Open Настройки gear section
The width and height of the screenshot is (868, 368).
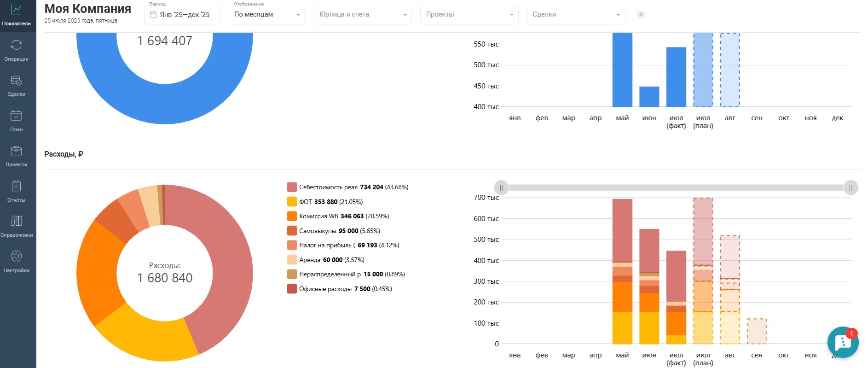point(17,262)
